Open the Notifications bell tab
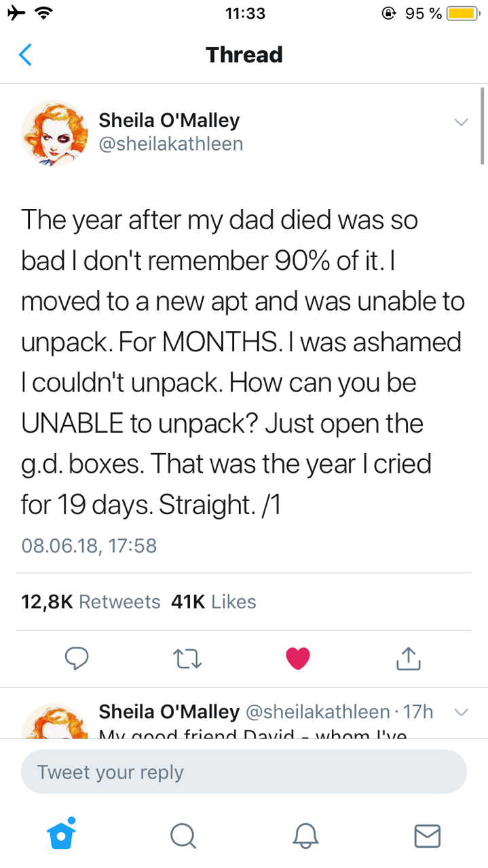The image size is (488, 868). point(305,835)
